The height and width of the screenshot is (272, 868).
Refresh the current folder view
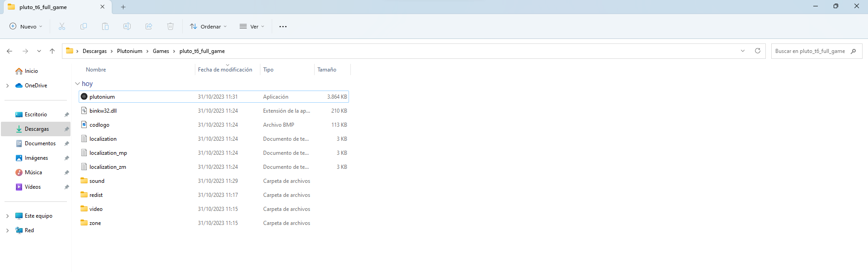[x=758, y=51]
